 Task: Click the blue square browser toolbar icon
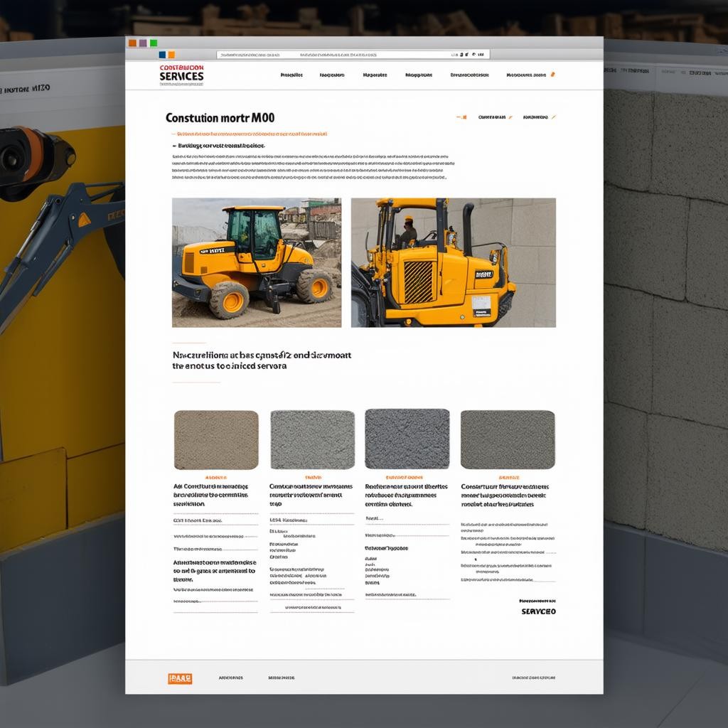click(x=163, y=55)
